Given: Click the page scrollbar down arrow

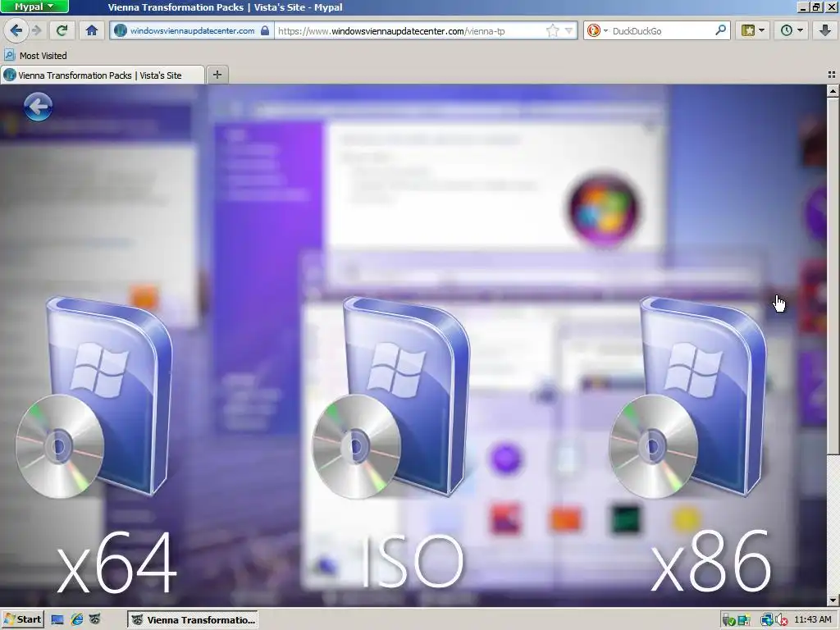Looking at the screenshot, I should pyautogui.click(x=833, y=600).
